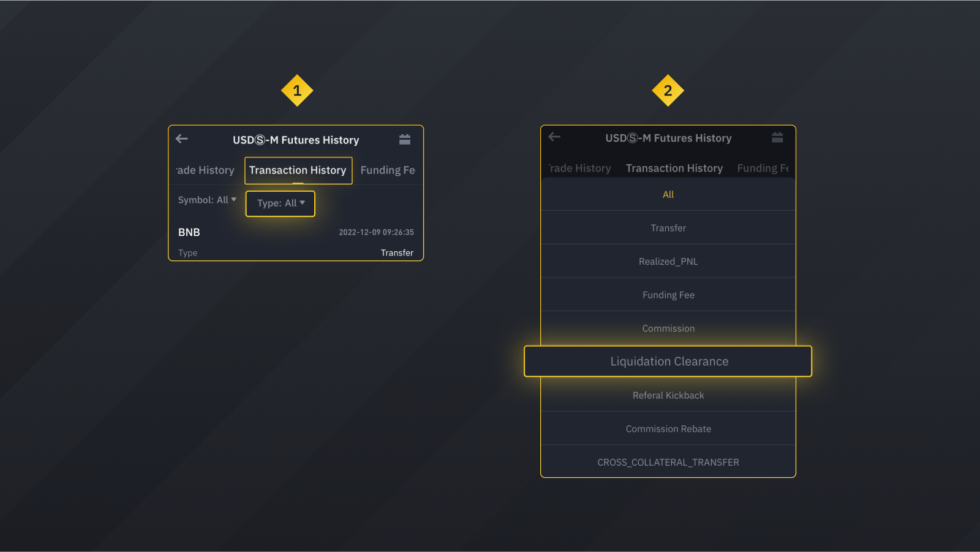This screenshot has height=552, width=980.
Task: Switch to Transaction History tab in panel 1
Action: coord(298,170)
